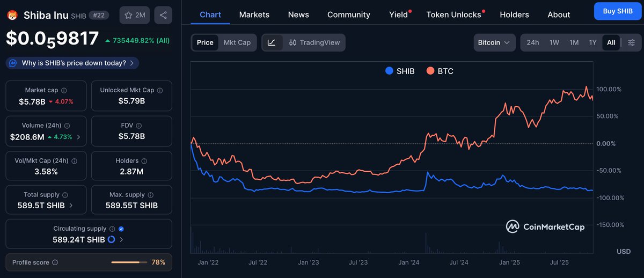Open the Community tab
Image resolution: width=644 pixels, height=278 pixels.
349,14
